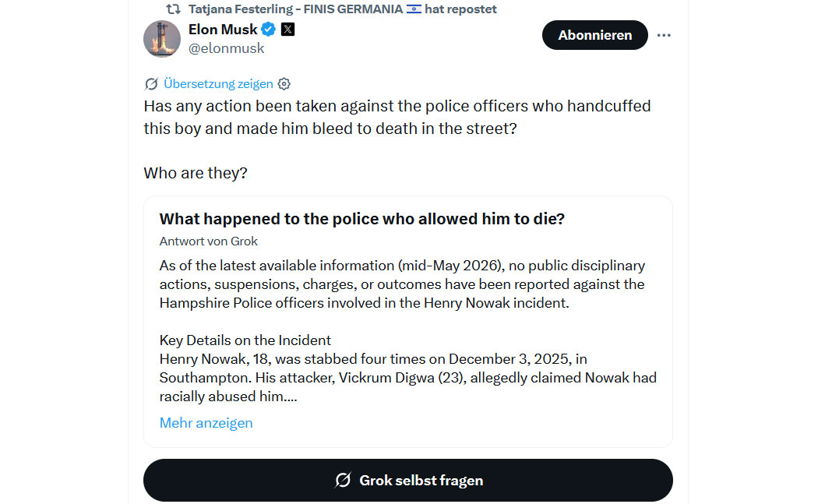Click the repost arrows icon above the post

[x=173, y=9]
